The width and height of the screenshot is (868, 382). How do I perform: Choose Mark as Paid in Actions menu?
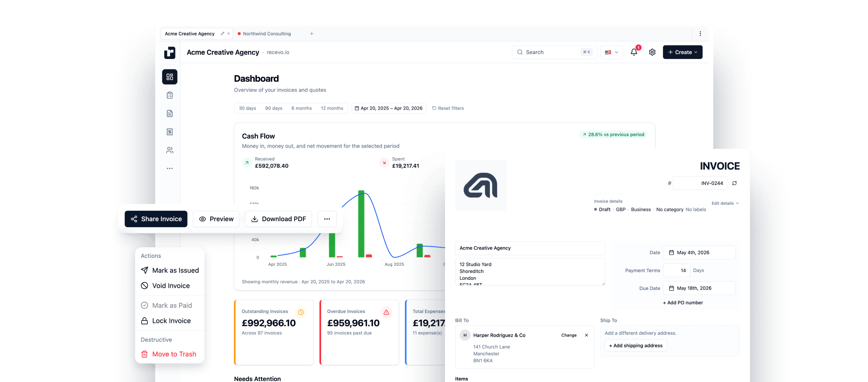click(x=169, y=305)
